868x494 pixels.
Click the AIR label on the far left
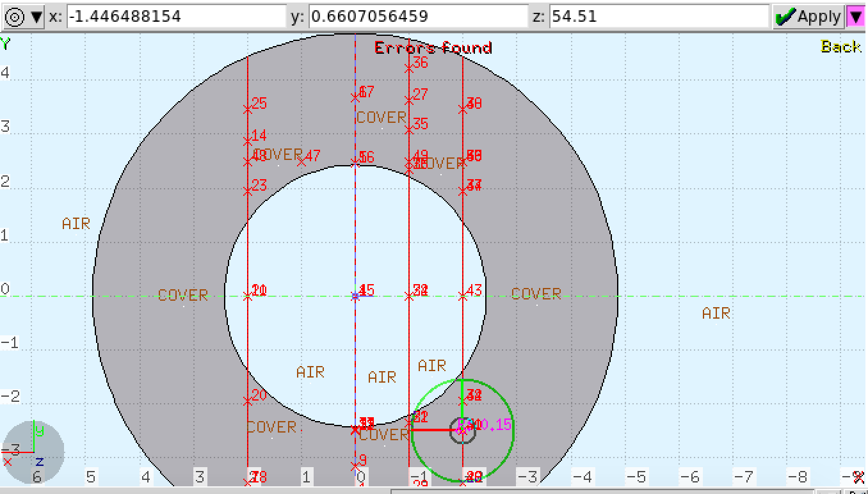pyautogui.click(x=76, y=224)
